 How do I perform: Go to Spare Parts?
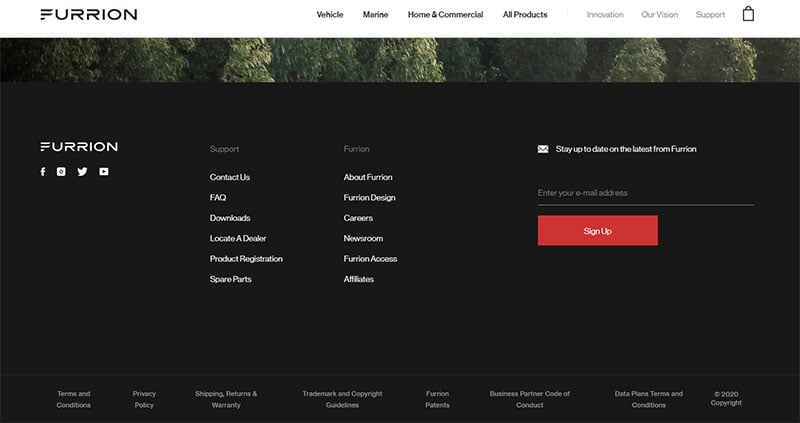click(x=231, y=279)
